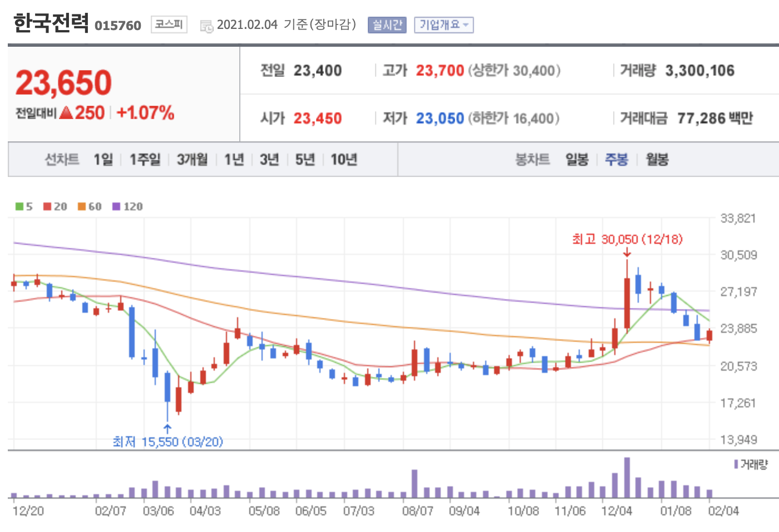The width and height of the screenshot is (779, 532).
Task: Click green 5-period moving average swatch
Action: click(x=19, y=206)
